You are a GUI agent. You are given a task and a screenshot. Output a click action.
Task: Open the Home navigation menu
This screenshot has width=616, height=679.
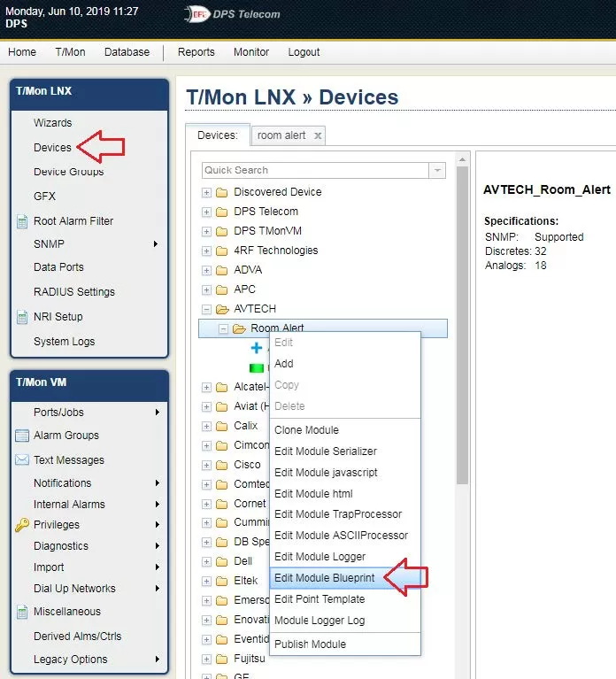point(22,52)
